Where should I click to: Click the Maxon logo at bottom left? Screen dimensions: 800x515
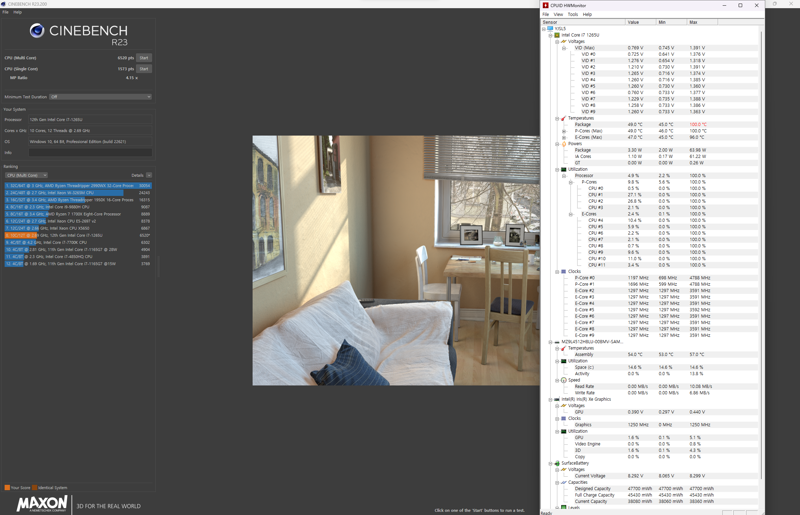tap(42, 503)
